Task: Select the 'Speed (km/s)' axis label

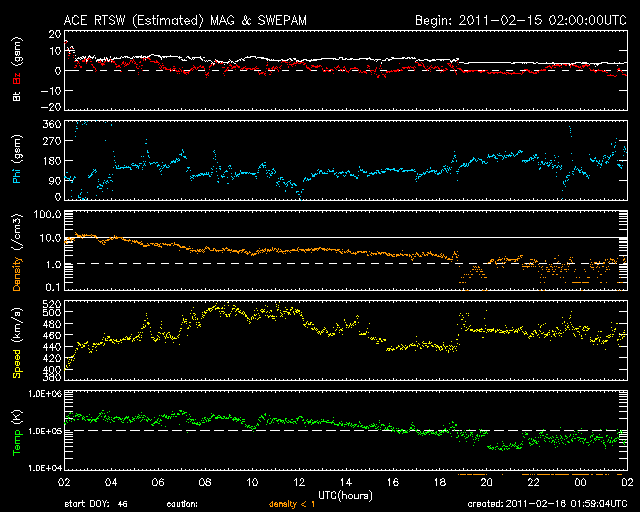Action: 17,343
